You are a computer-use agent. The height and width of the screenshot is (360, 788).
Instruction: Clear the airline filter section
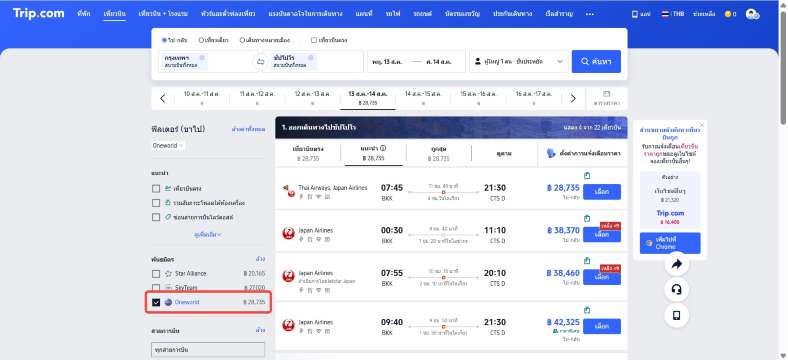(260, 330)
